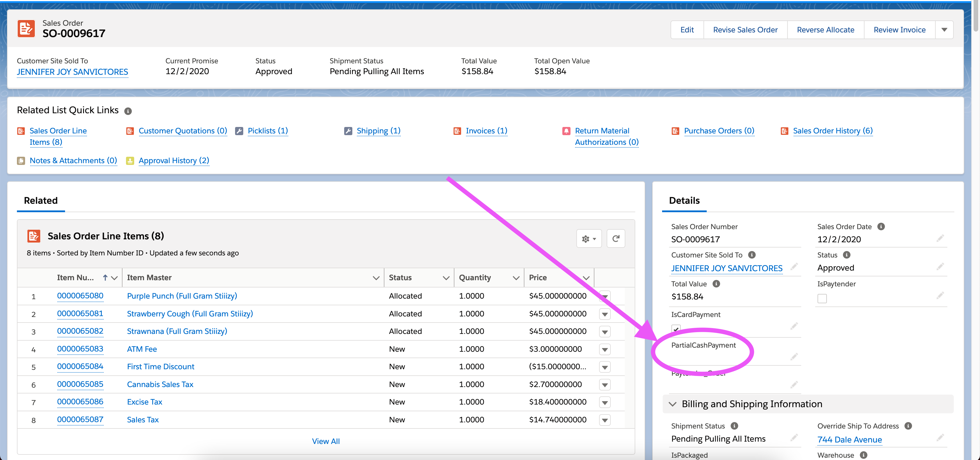Click View All line items link
Viewport: 980px width, 460px height.
pos(326,441)
